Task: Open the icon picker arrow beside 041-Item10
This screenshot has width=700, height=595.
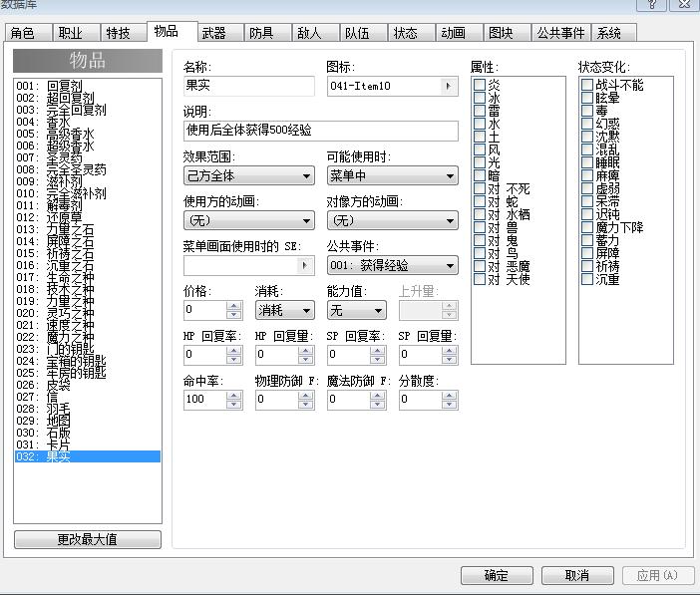Action: coord(448,86)
